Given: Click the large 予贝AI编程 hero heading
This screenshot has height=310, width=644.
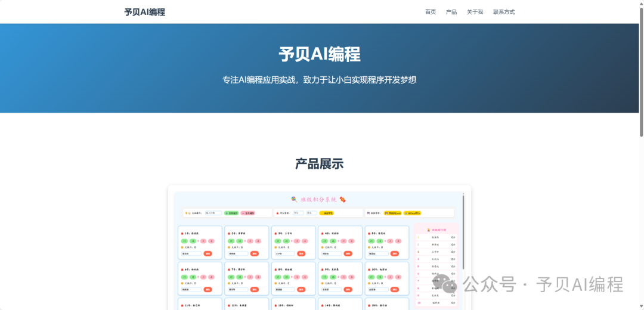Looking at the screenshot, I should coord(320,54).
